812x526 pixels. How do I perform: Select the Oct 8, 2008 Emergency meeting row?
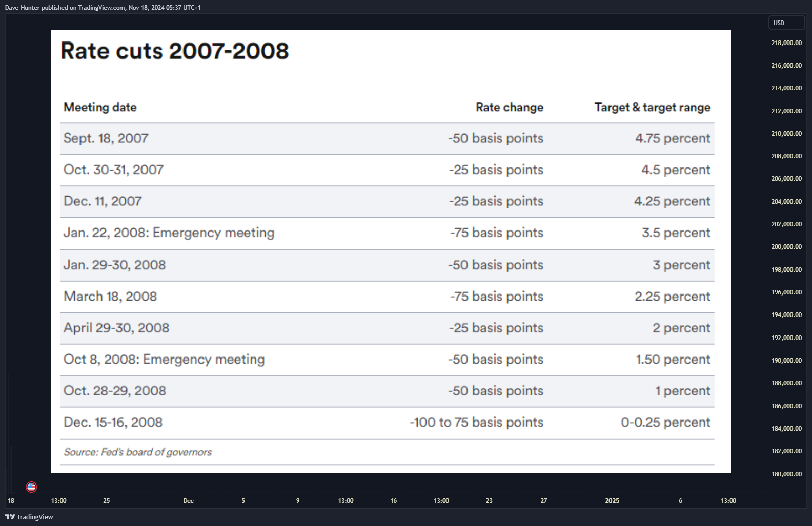(387, 360)
